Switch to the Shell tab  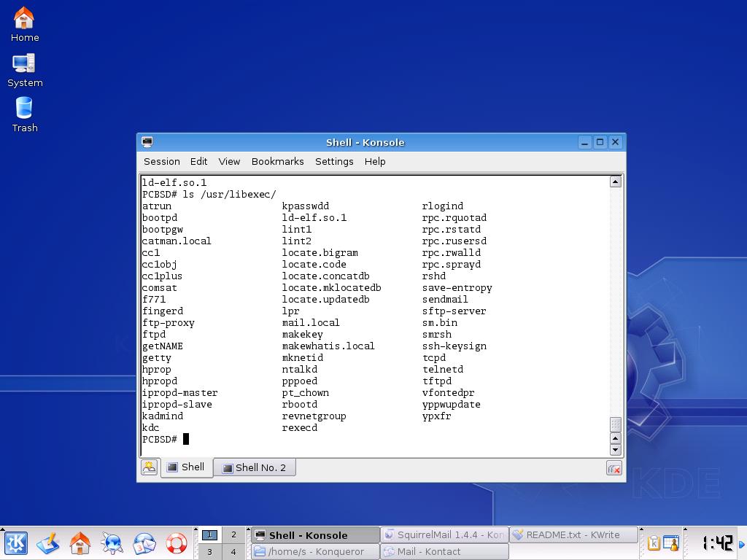click(186, 467)
